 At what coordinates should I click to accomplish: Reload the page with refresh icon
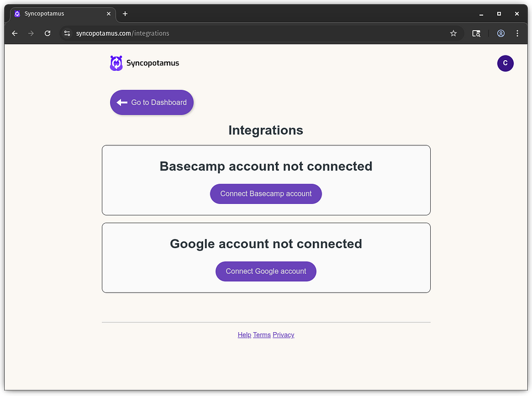pyautogui.click(x=47, y=33)
